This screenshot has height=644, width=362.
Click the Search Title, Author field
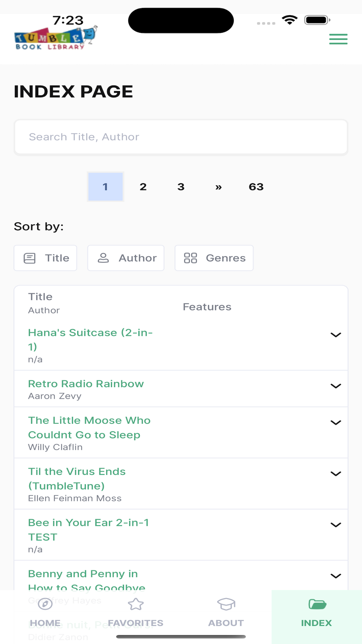[x=181, y=137]
